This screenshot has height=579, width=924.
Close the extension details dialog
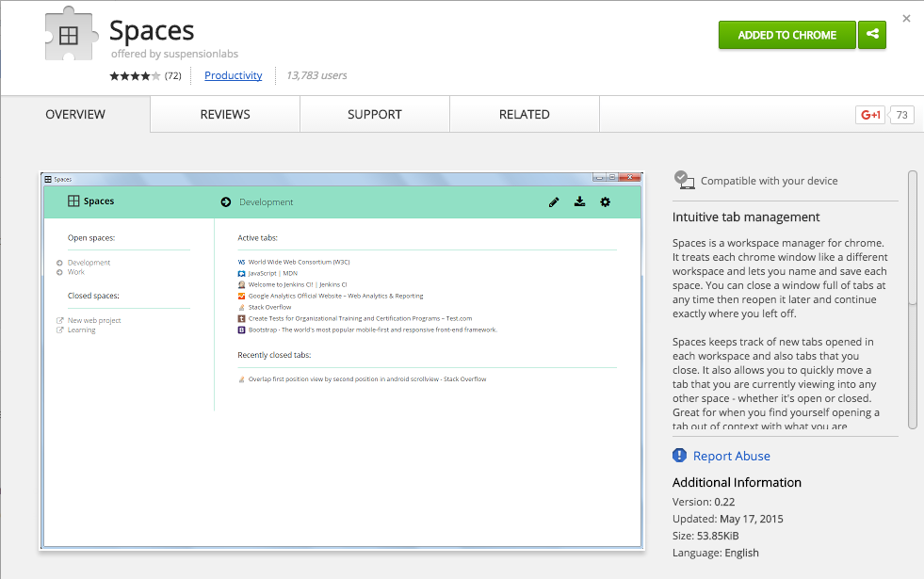coord(906,18)
